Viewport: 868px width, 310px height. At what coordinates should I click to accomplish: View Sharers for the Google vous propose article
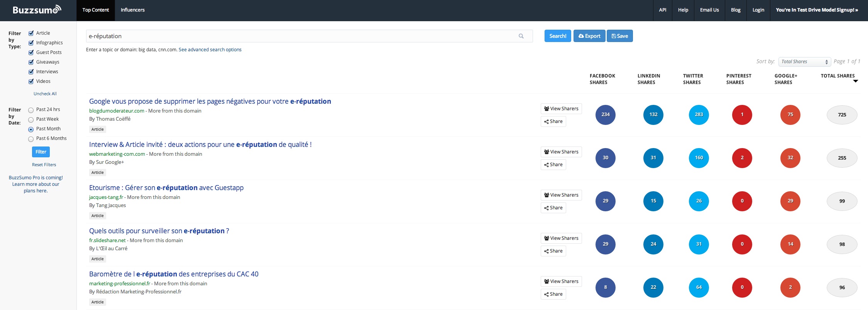point(561,109)
